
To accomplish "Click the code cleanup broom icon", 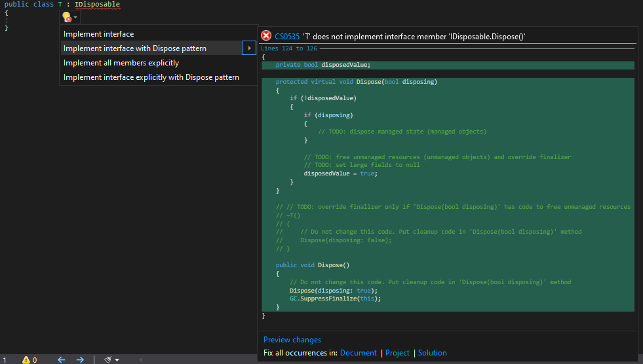I will pyautogui.click(x=108, y=359).
